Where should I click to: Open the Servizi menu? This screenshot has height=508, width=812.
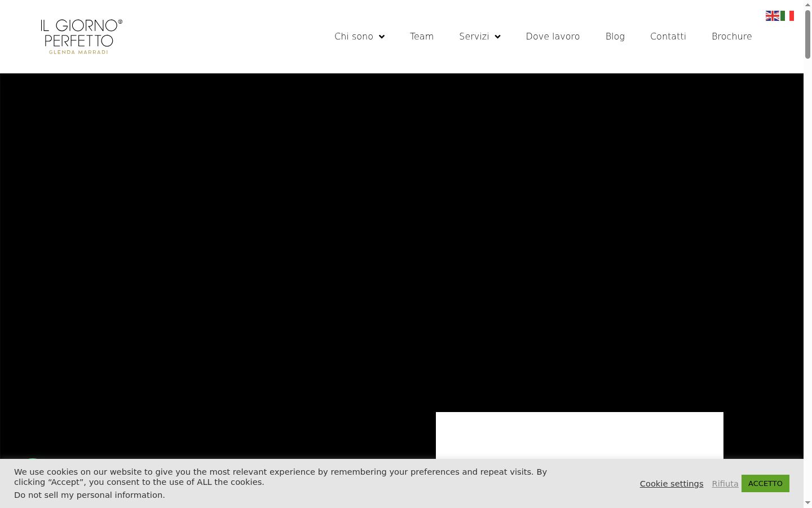[474, 36]
